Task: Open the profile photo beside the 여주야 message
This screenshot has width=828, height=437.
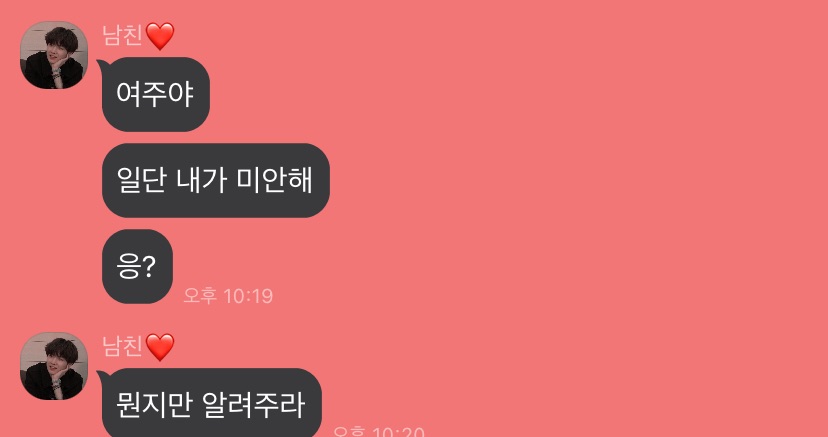Action: coord(54,55)
